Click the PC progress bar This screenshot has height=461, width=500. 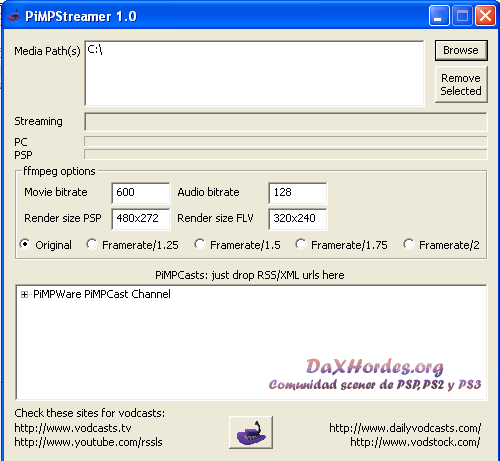point(286,142)
